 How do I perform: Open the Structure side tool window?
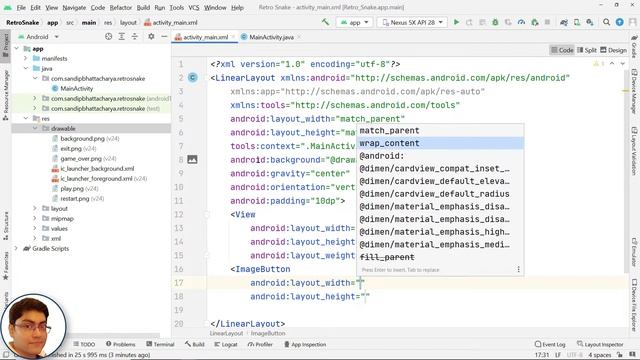6,226
